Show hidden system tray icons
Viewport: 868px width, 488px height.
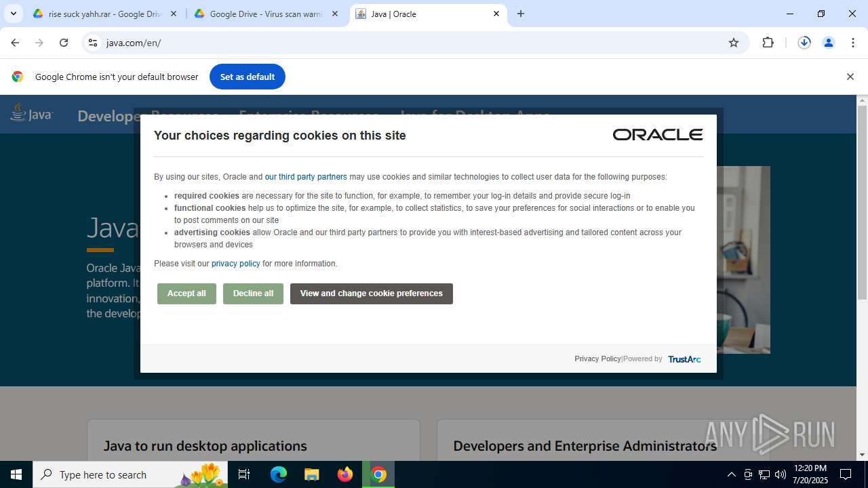pos(731,474)
